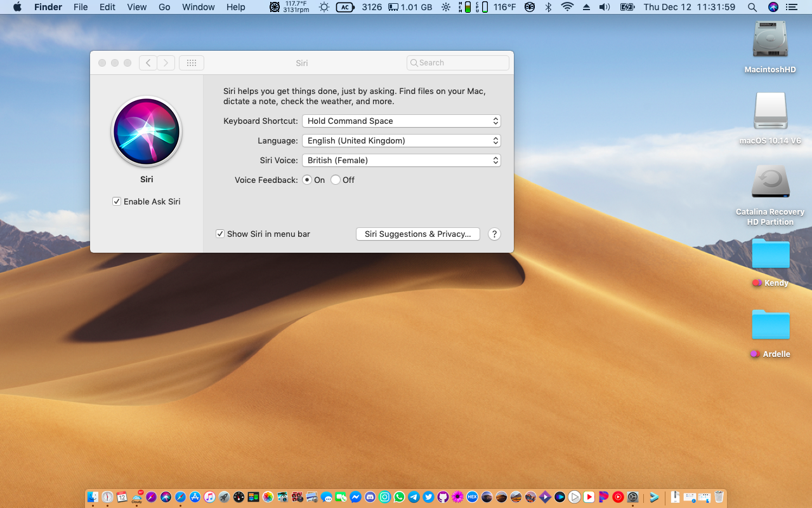Click the help question mark button

(x=494, y=234)
